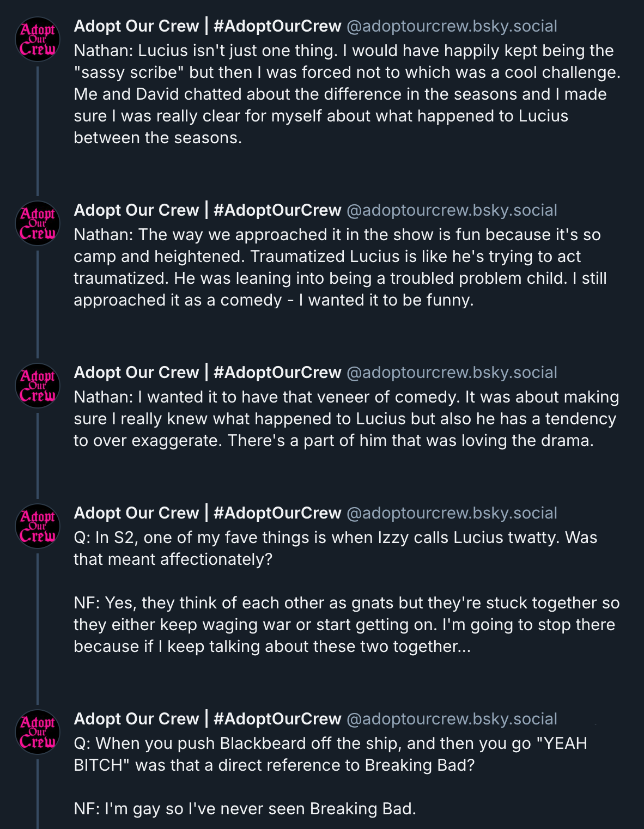
Task: Select the post mentioning "veneer of comedy"
Action: [347, 419]
